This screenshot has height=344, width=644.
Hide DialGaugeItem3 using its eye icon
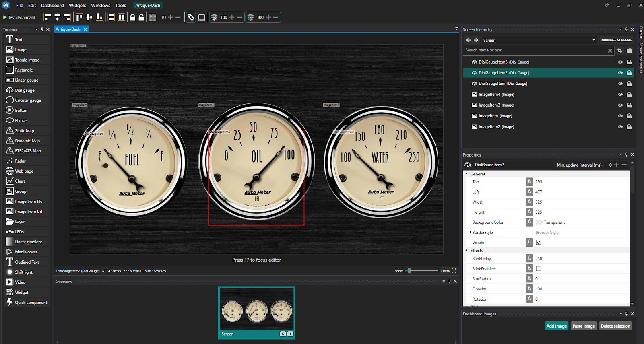pos(620,62)
